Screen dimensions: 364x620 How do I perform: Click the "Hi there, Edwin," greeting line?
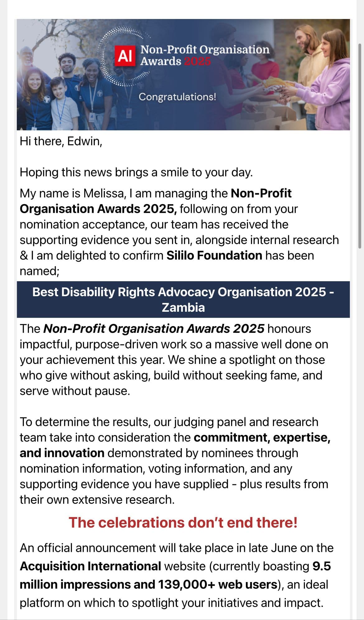[x=61, y=141]
